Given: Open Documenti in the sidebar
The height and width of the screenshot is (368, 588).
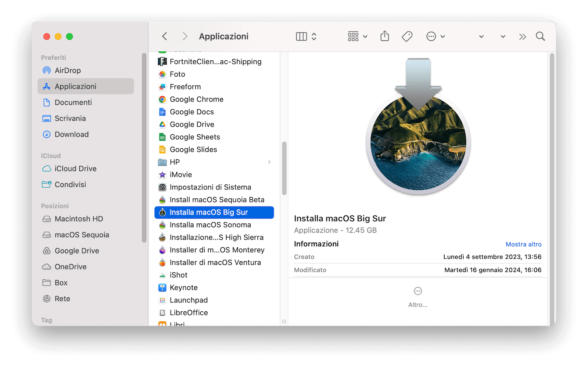Looking at the screenshot, I should [86, 102].
